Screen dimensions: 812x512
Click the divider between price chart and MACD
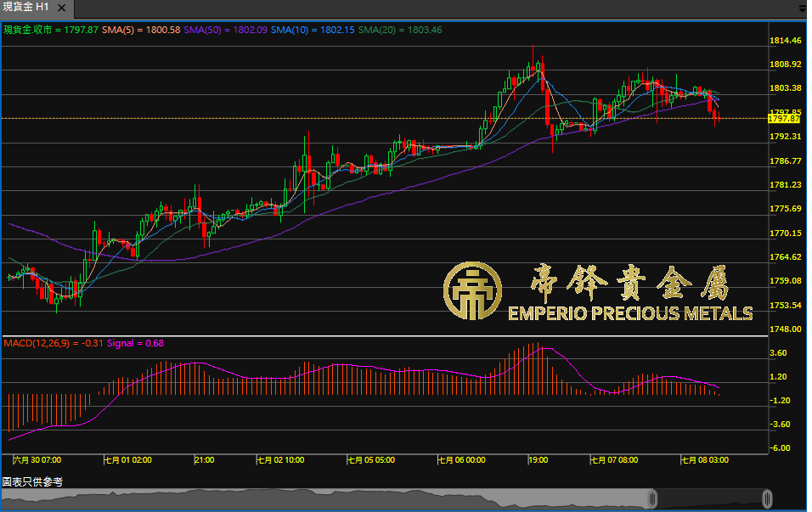(x=382, y=336)
